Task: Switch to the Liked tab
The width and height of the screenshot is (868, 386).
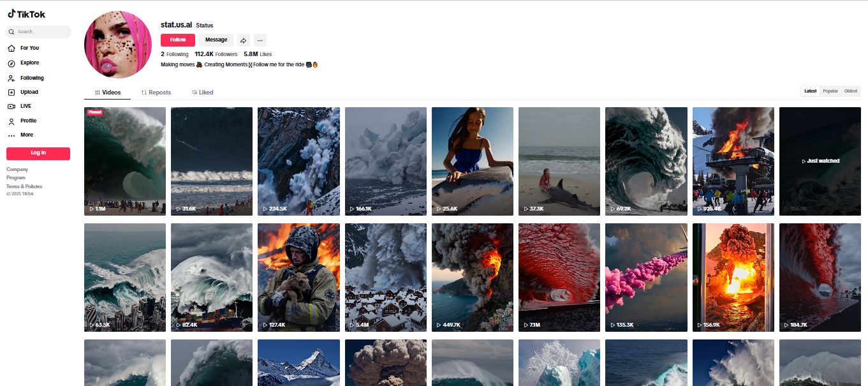Action: [x=203, y=93]
